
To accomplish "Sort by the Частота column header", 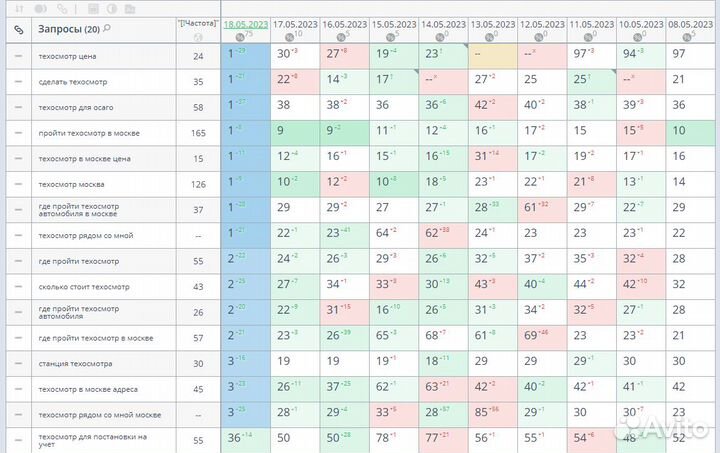I will 197,22.
